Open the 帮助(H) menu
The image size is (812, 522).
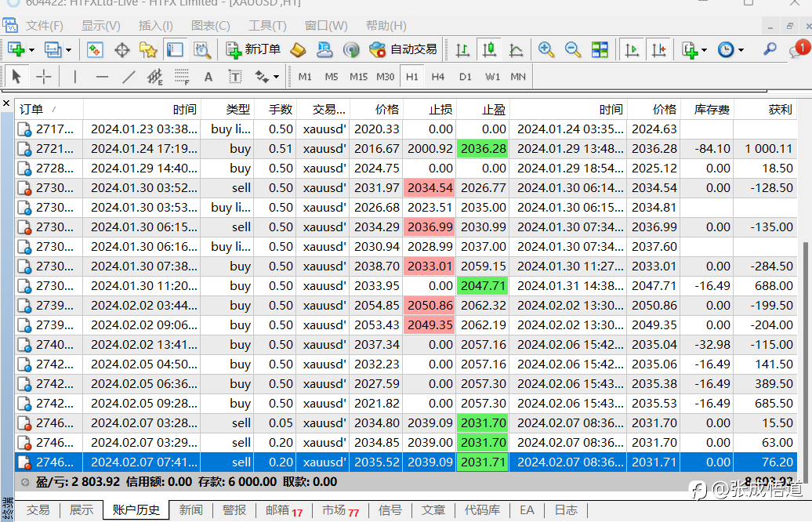[386, 25]
